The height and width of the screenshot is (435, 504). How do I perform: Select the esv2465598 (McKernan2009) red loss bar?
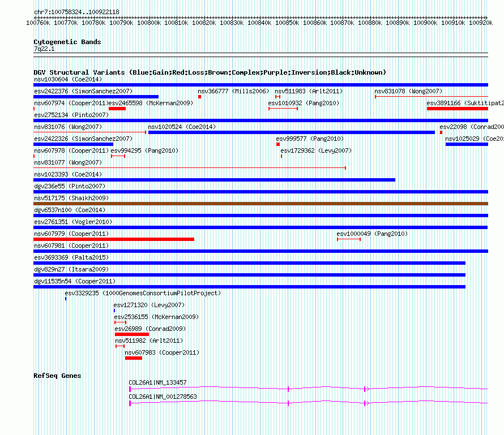coord(117,109)
